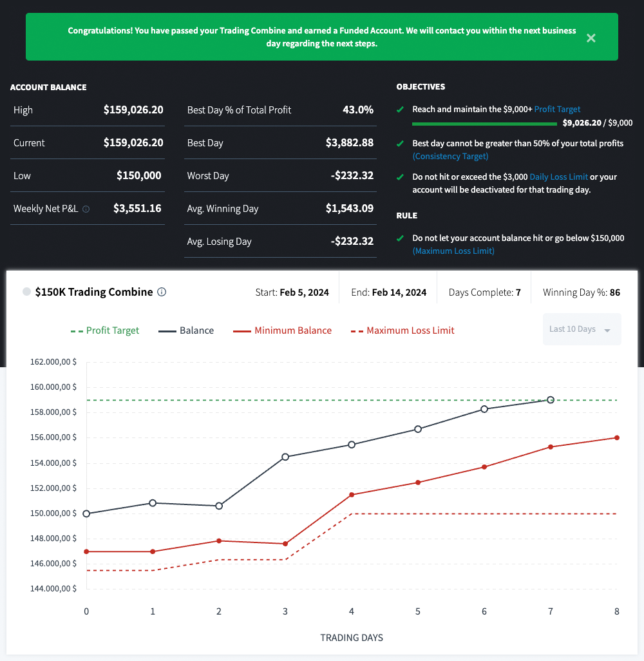Screen dimensions: 644x661
Task: Open the Profit Target link
Action: 557,110
